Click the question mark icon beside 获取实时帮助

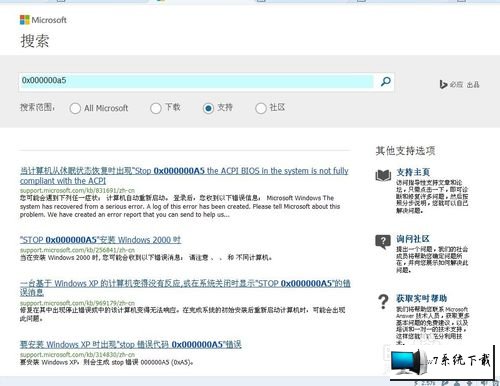click(x=383, y=302)
